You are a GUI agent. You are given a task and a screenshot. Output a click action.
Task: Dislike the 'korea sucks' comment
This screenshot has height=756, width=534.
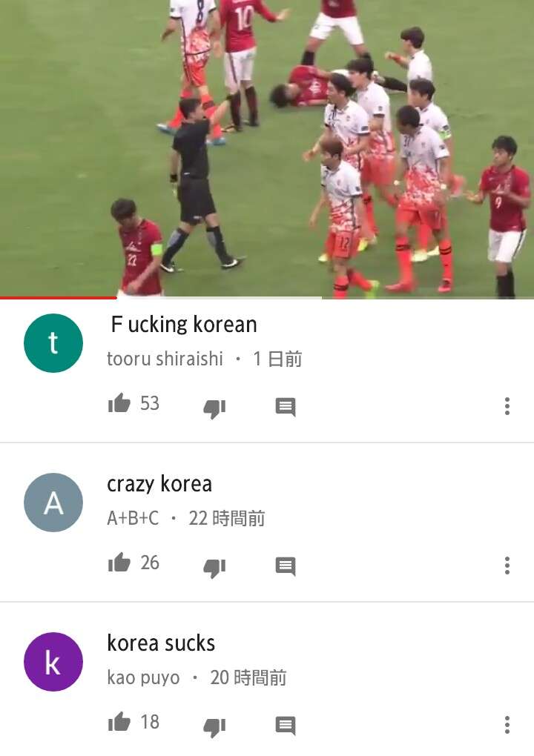214,726
